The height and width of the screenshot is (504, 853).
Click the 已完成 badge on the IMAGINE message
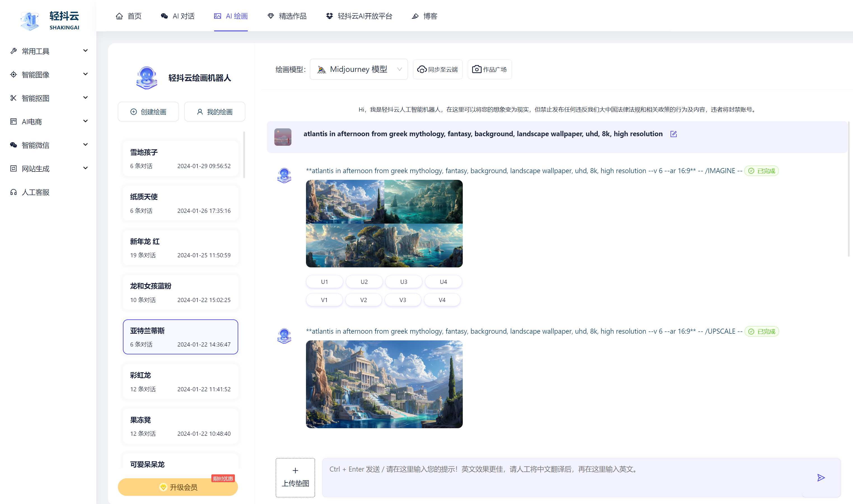[761, 171]
